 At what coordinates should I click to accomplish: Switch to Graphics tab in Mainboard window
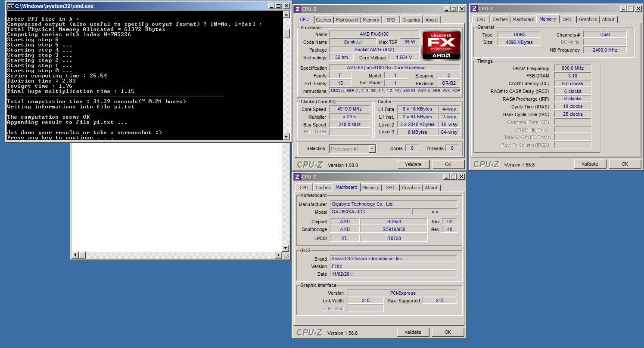tap(411, 188)
